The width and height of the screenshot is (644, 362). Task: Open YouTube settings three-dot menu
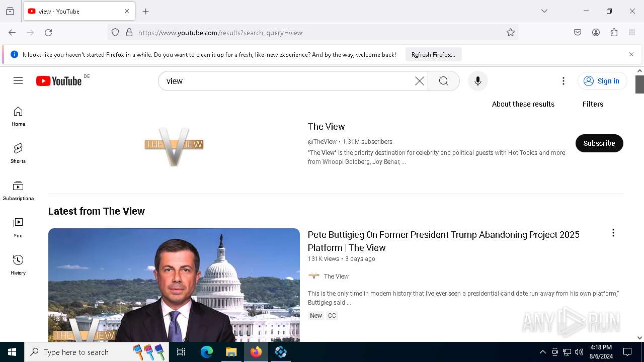563,81
